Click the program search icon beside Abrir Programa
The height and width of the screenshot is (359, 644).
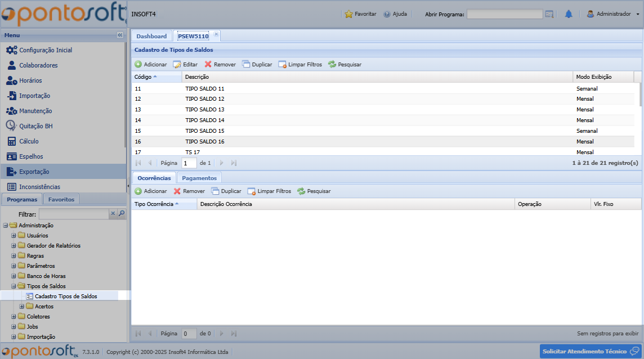tap(549, 14)
